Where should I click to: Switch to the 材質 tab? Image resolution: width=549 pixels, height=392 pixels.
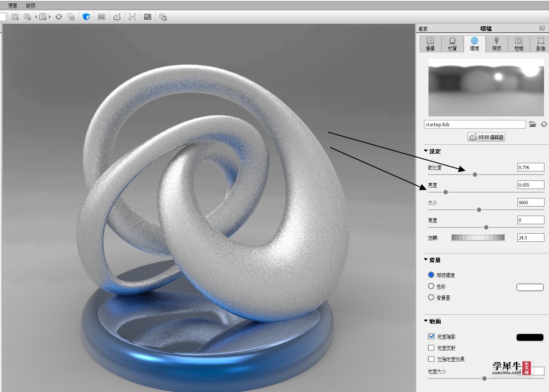[452, 44]
